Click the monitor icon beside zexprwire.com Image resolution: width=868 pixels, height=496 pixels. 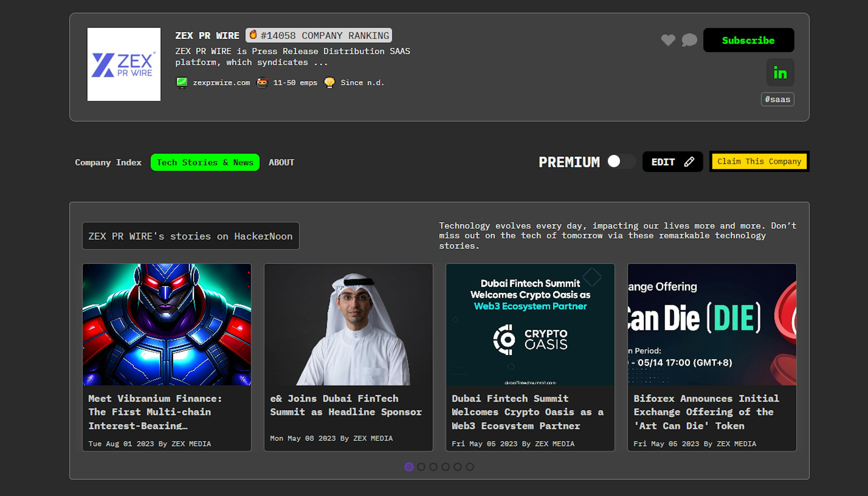coord(182,82)
